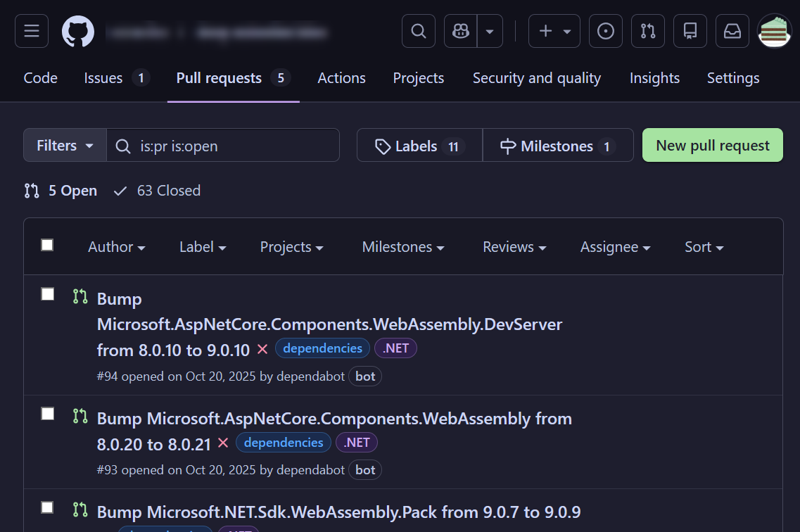The image size is (800, 532).
Task: Click the failed checks X on #93
Action: (x=223, y=443)
